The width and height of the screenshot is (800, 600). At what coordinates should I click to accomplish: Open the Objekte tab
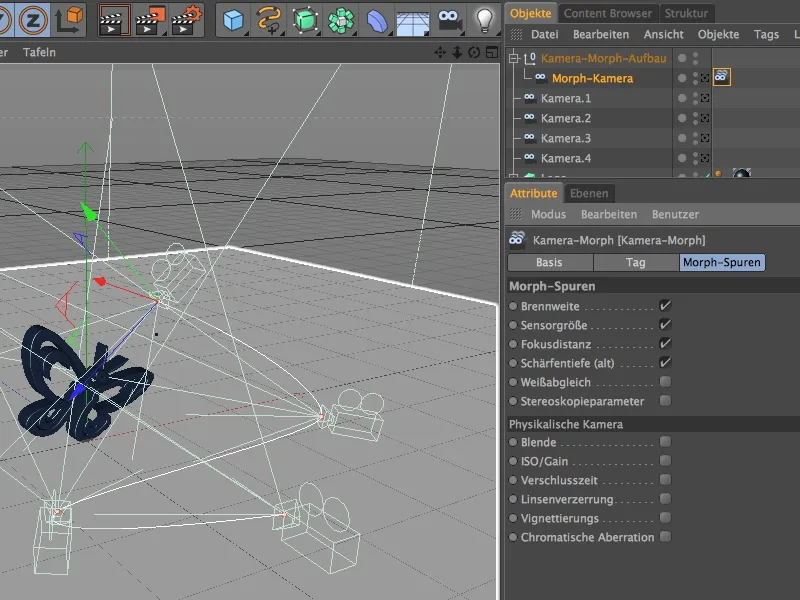point(531,13)
